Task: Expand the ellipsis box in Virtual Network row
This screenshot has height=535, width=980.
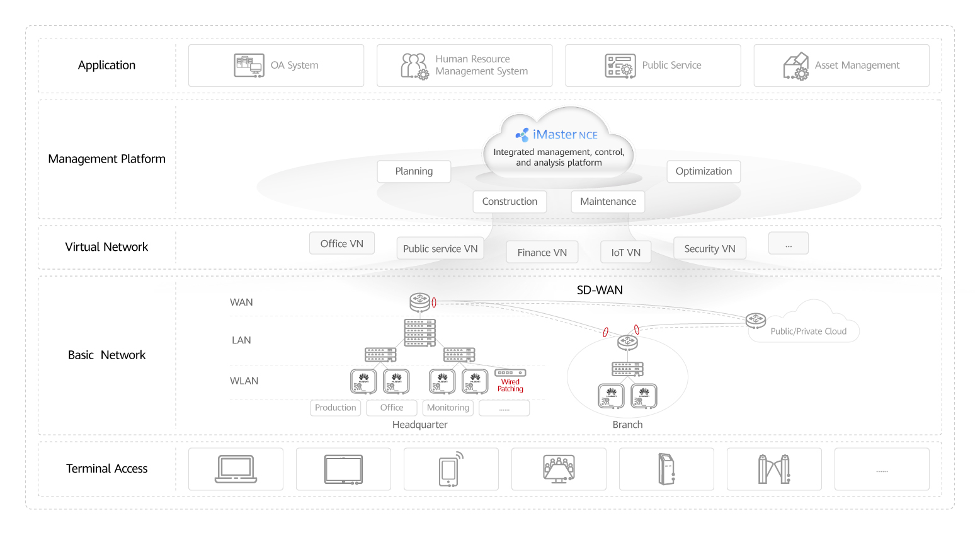Action: tap(788, 243)
